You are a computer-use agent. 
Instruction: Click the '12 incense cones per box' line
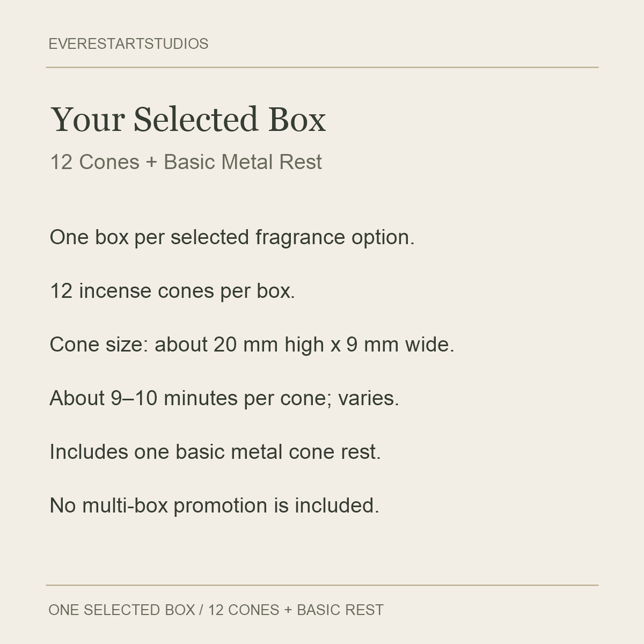[x=172, y=291]
